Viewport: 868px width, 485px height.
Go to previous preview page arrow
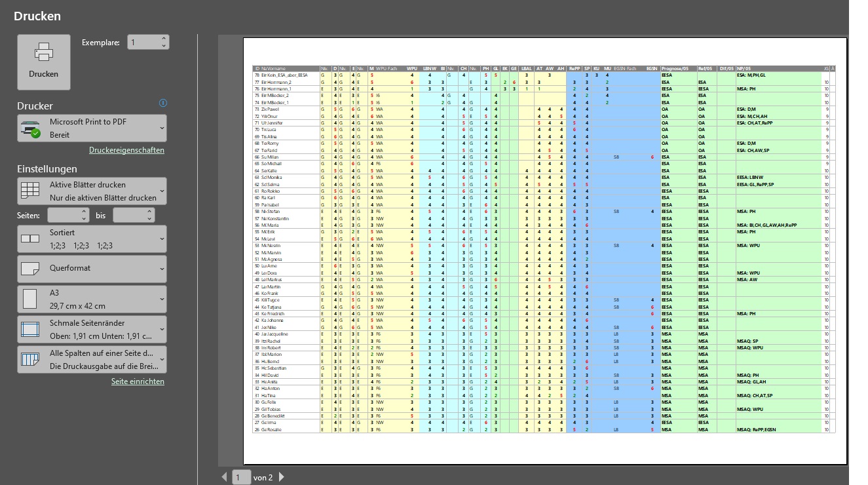point(225,477)
